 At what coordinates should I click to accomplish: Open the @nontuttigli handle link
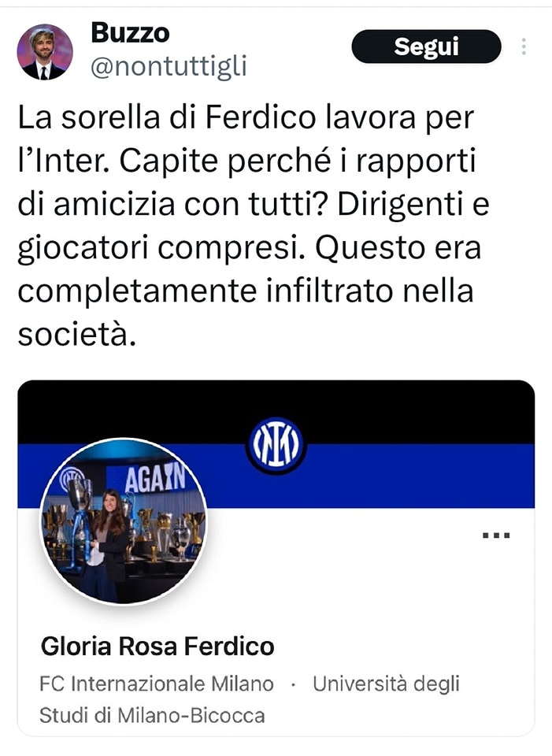pos(169,66)
